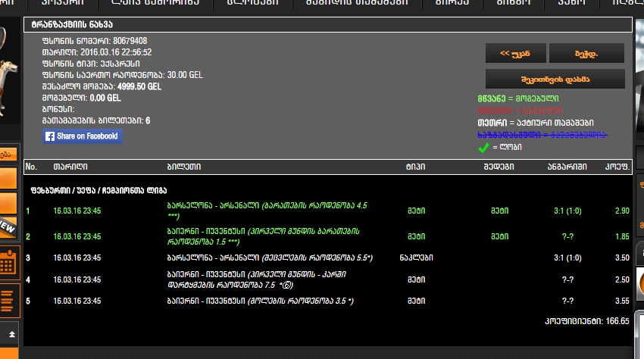
Task: Click the 'მეტი' result cell in row 2
Action: click(499, 236)
